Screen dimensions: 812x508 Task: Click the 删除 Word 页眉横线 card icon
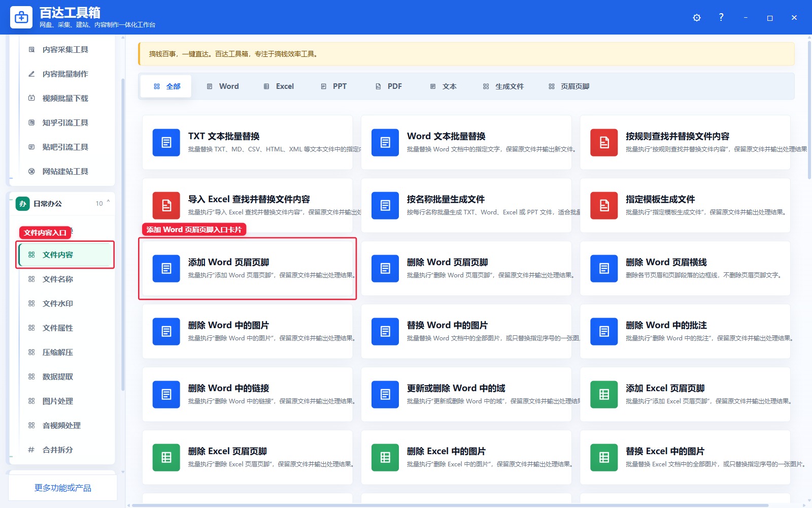pyautogui.click(x=604, y=268)
